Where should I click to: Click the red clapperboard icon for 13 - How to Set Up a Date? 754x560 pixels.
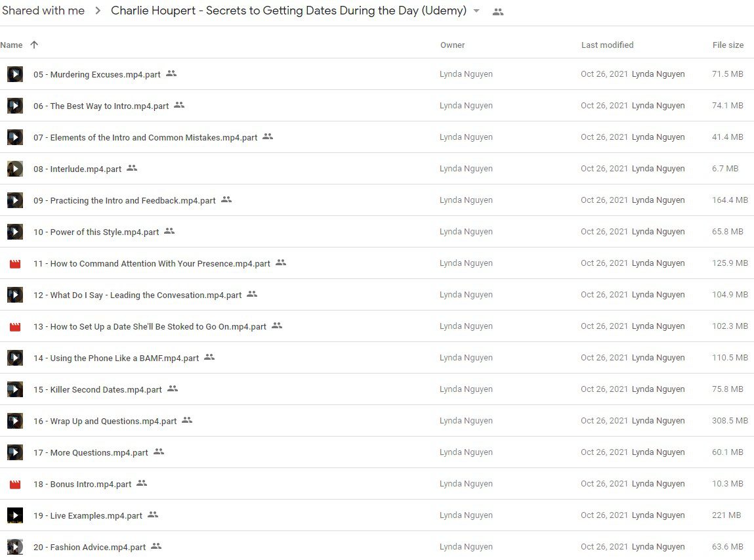[15, 327]
